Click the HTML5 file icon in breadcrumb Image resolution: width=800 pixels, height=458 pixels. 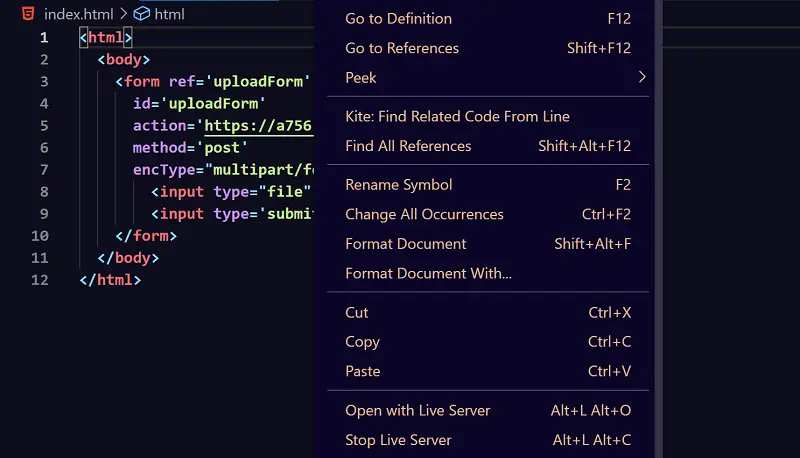pos(29,14)
